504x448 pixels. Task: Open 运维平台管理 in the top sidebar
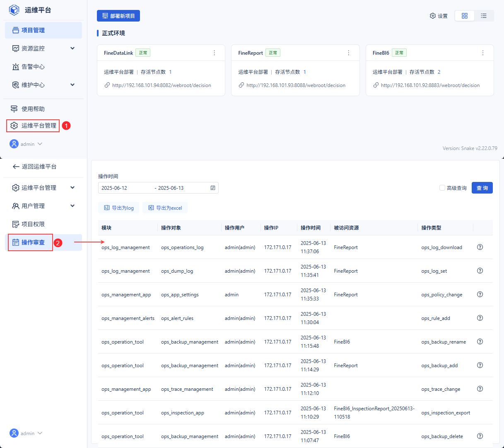pos(33,126)
